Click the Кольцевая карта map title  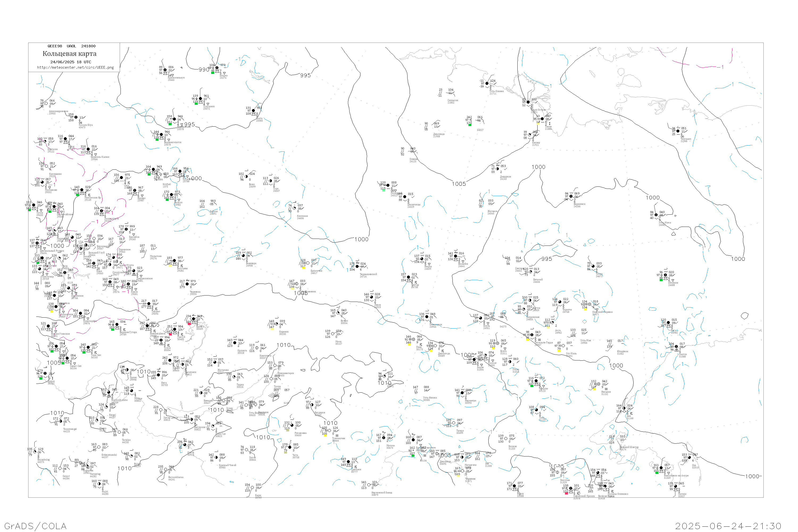(x=69, y=54)
